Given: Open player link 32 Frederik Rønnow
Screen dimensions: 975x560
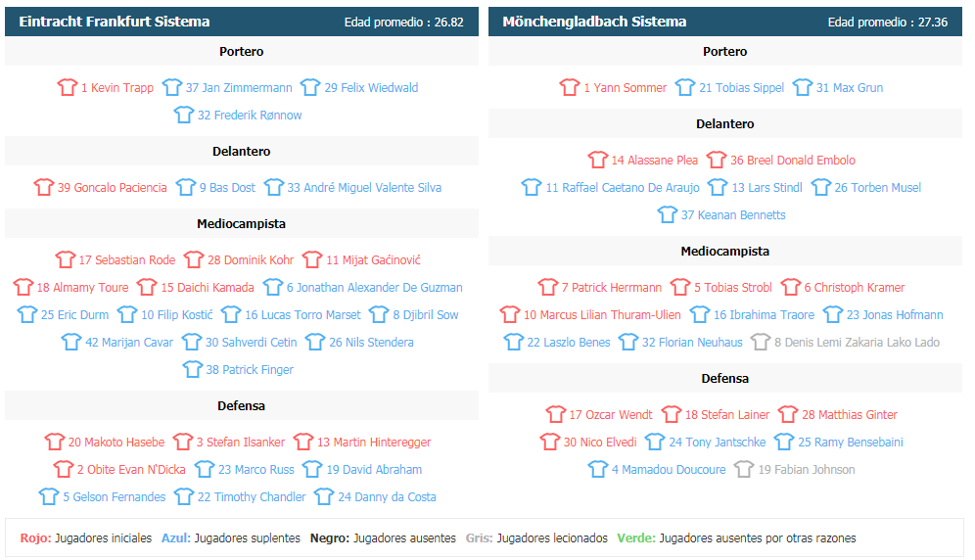Looking at the screenshot, I should [x=250, y=116].
